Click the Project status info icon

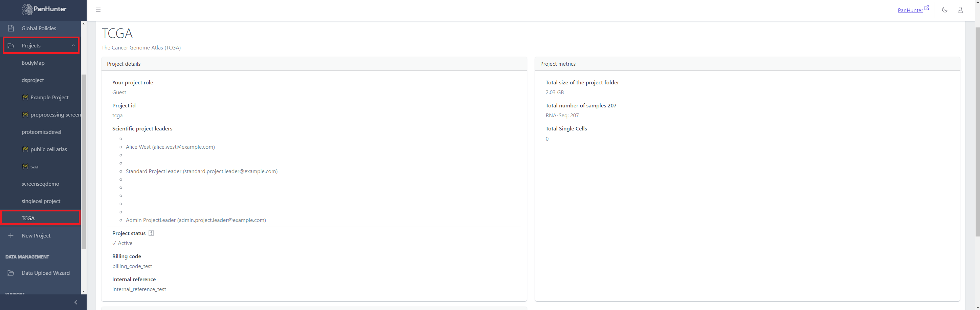click(151, 233)
